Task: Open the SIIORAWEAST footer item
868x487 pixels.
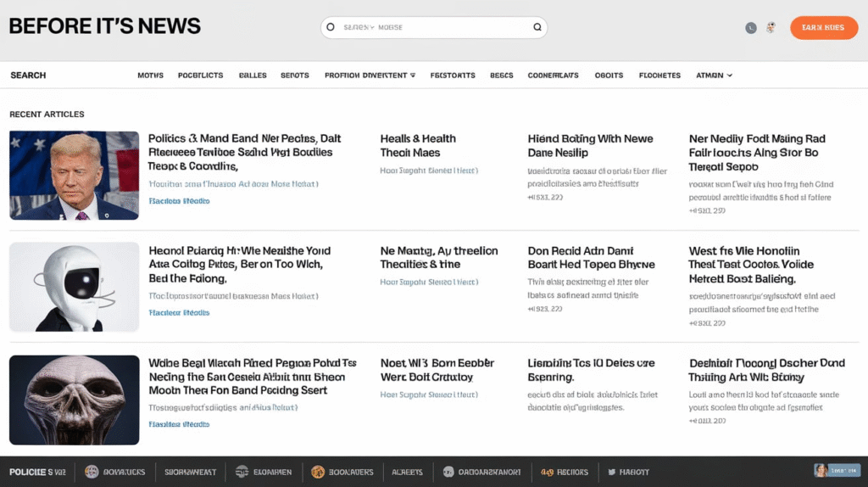Action: [x=190, y=472]
